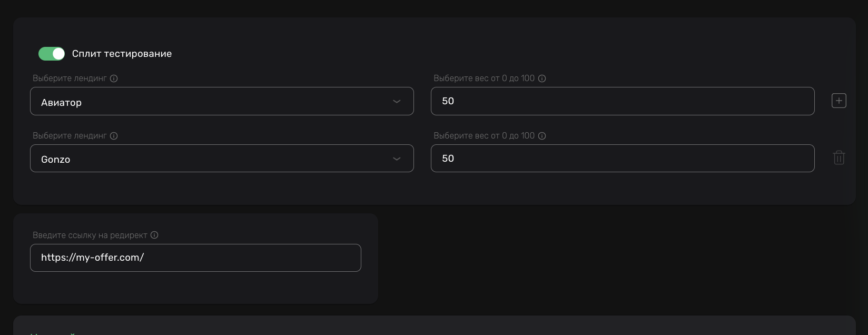868x335 pixels.
Task: Turn off the Сплит тестирование switch
Action: click(x=52, y=54)
